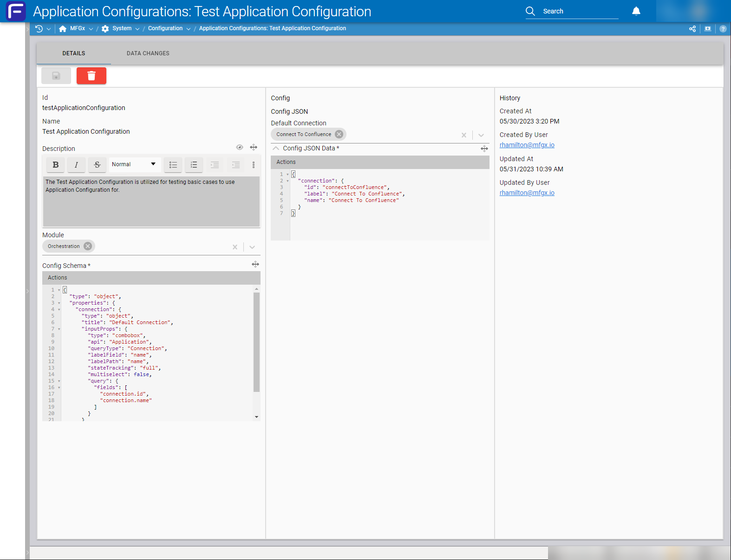Open the System breadcrumb dropdown

137,29
